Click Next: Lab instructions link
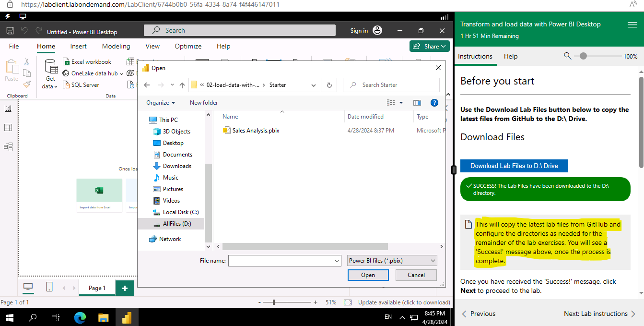The width and height of the screenshot is (644, 326). 600,314
